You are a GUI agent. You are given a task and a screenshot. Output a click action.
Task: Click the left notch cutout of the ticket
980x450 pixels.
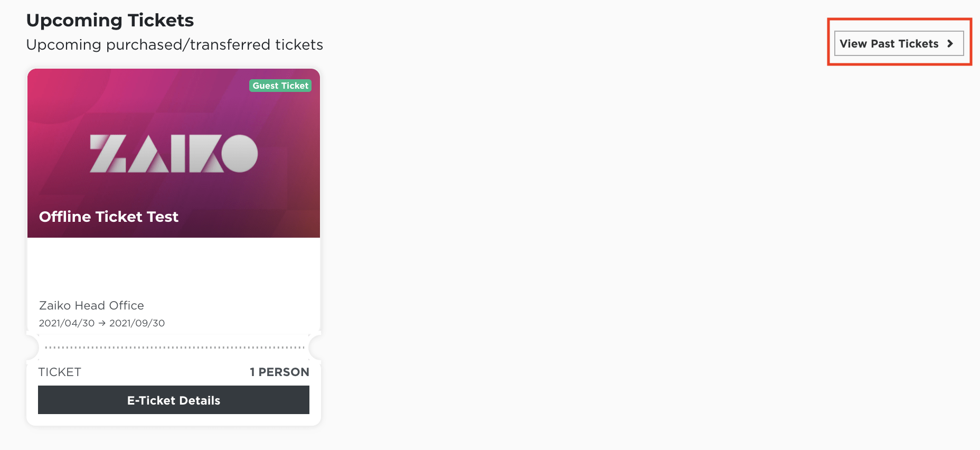click(x=32, y=347)
